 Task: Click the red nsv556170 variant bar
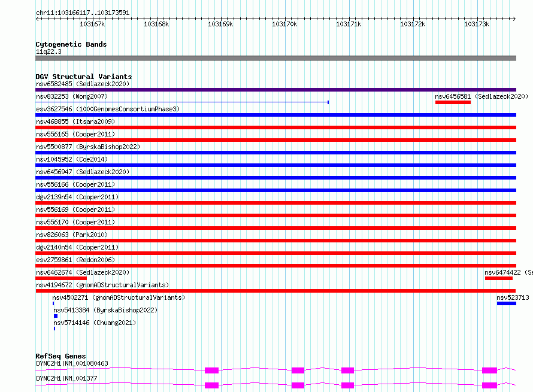(275, 228)
